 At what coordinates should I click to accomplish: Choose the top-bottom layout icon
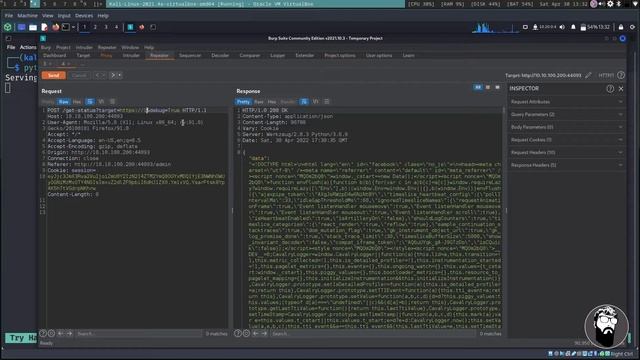pyautogui.click(x=488, y=87)
